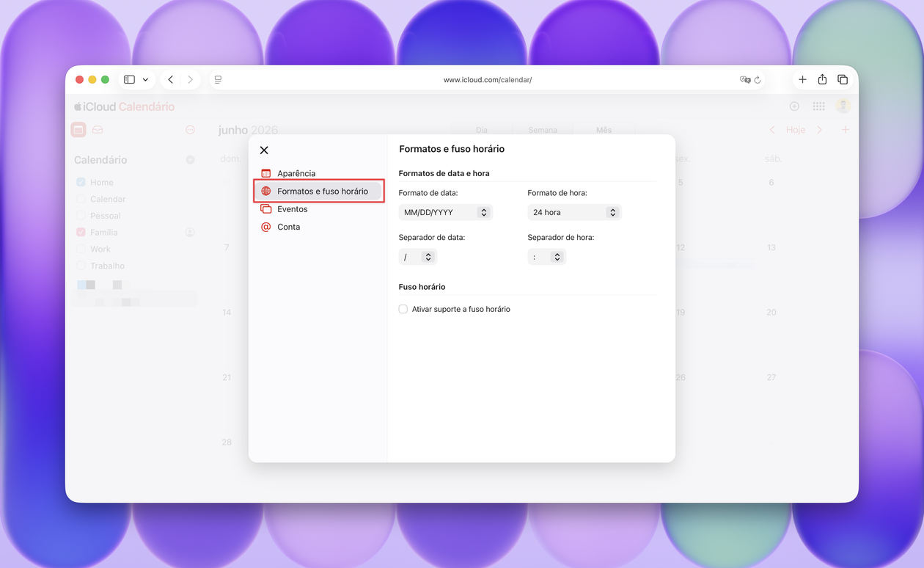Switch to the Semana view tab
Image resolution: width=924 pixels, height=568 pixels.
tap(543, 130)
